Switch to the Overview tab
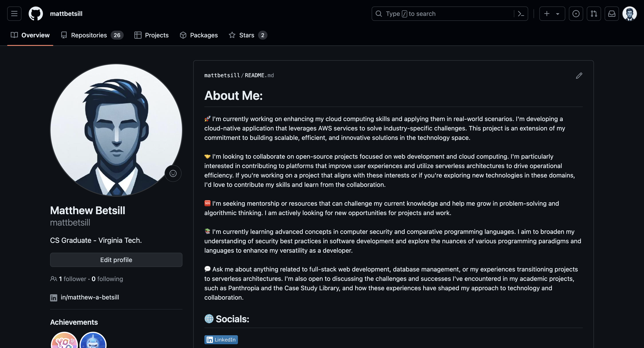This screenshot has height=348, width=644. (30, 35)
